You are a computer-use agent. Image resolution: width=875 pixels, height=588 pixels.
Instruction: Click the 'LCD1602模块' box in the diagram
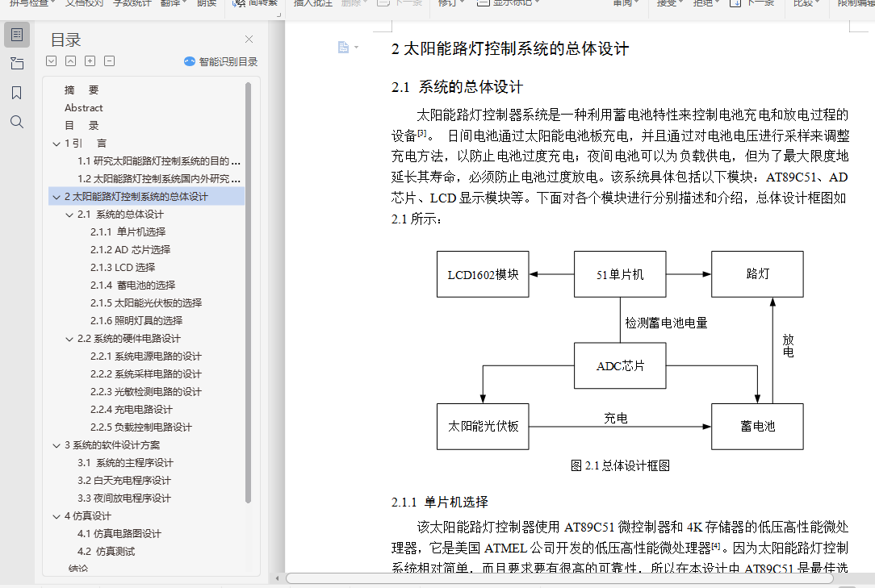click(x=483, y=274)
